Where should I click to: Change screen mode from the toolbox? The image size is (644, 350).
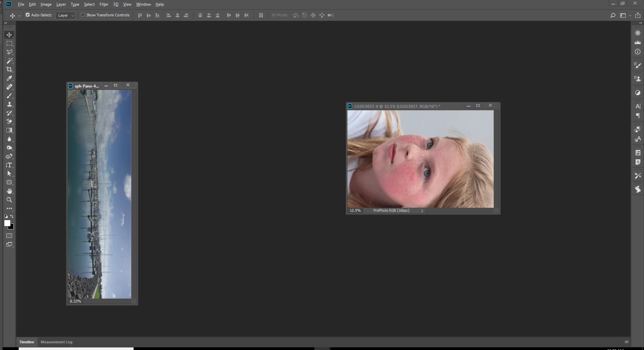(x=9, y=245)
